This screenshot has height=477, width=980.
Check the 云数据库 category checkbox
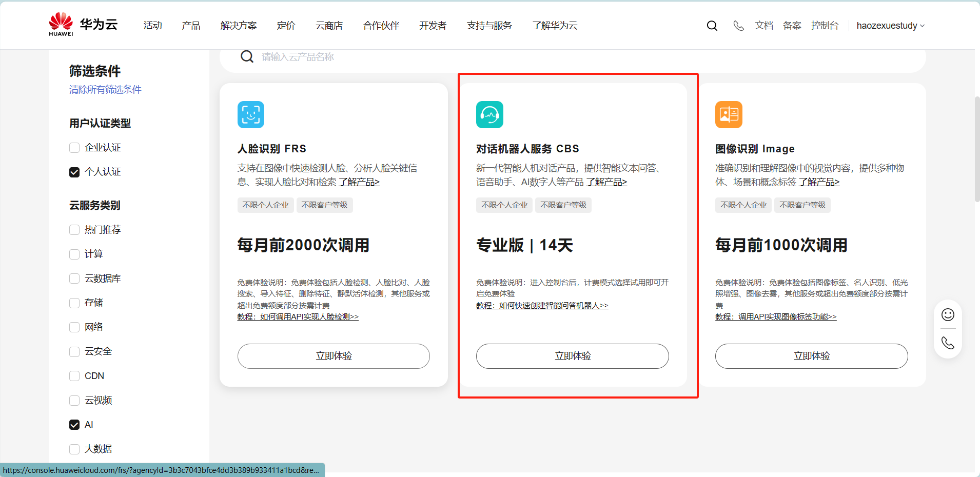(74, 279)
